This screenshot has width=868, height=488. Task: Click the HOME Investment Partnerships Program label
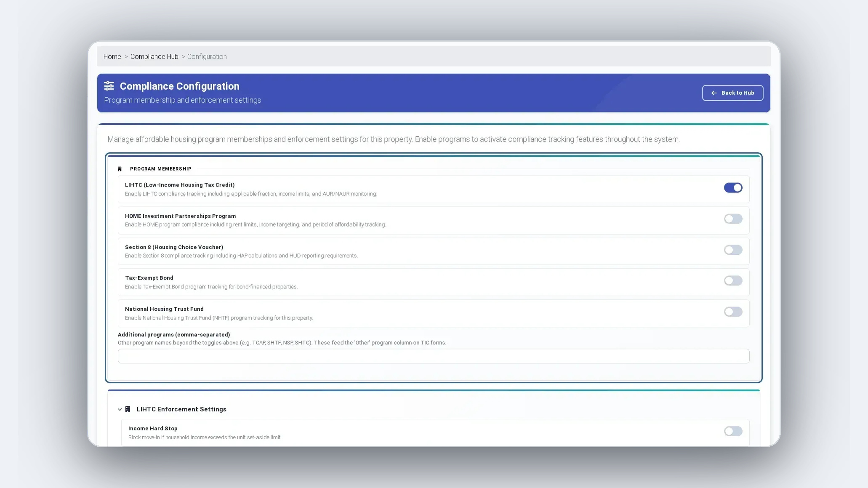click(x=180, y=216)
